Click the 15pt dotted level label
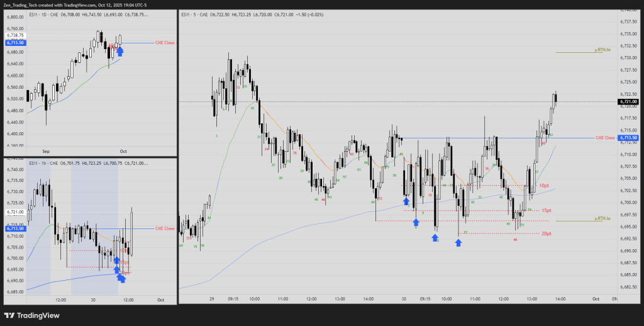The image size is (644, 326). [x=547, y=211]
